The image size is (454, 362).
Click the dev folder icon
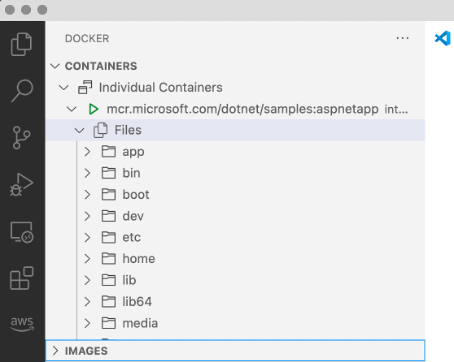tap(109, 216)
